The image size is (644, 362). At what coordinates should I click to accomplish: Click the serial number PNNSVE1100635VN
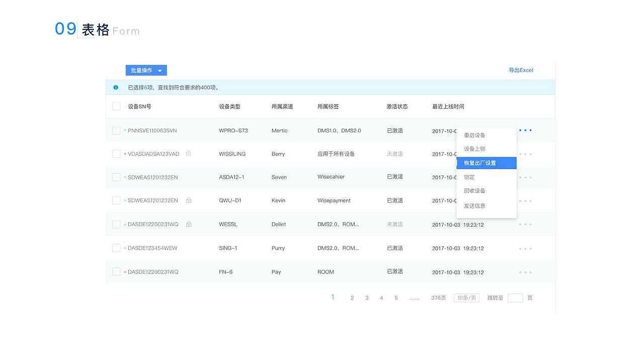[152, 131]
